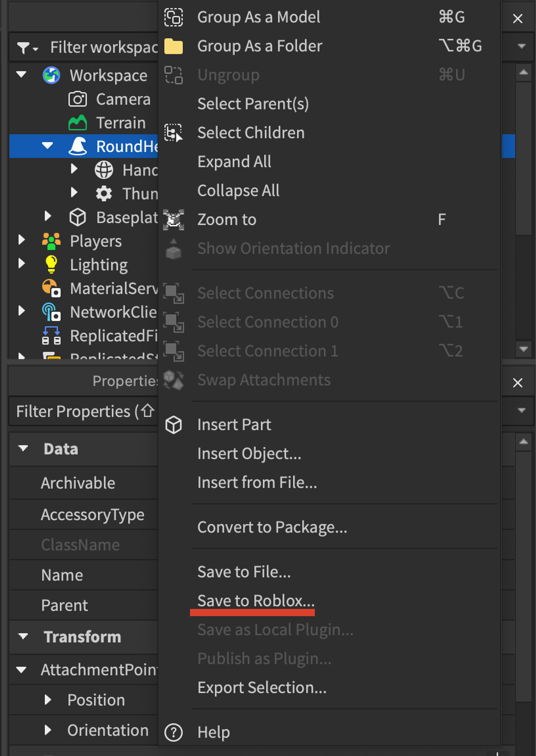The image size is (536, 756).
Task: Click the Workspace globe icon
Action: (x=52, y=75)
